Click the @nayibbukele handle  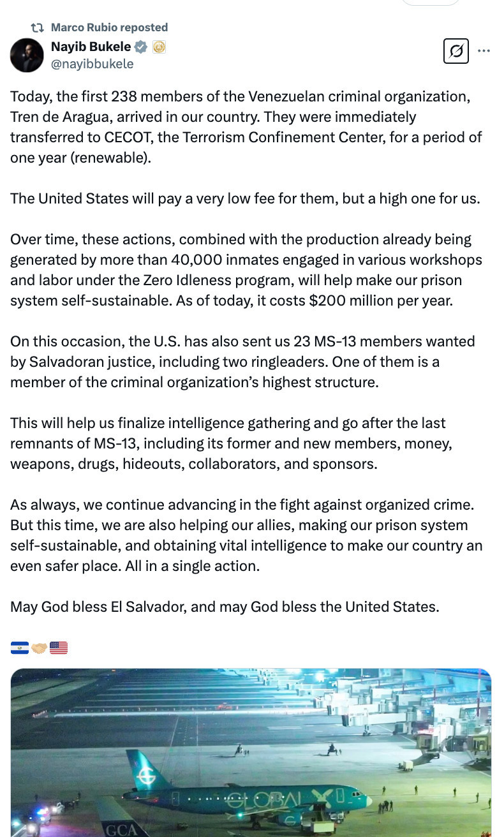[92, 64]
